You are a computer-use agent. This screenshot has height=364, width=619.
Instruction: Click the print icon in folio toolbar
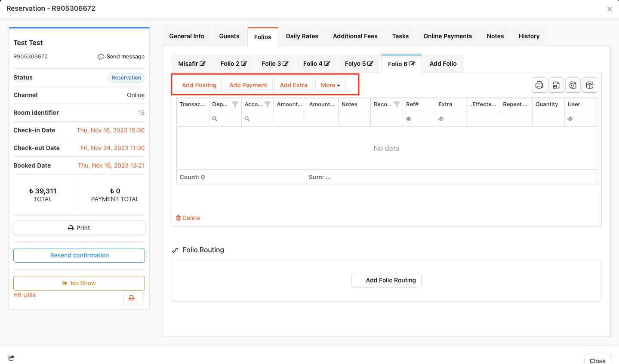pyautogui.click(x=539, y=85)
